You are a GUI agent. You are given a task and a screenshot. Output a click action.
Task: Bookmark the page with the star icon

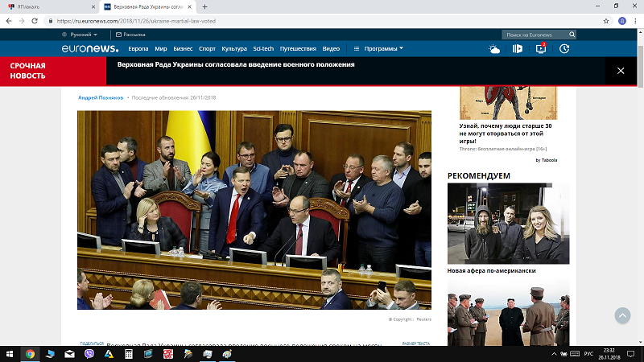[x=606, y=21]
